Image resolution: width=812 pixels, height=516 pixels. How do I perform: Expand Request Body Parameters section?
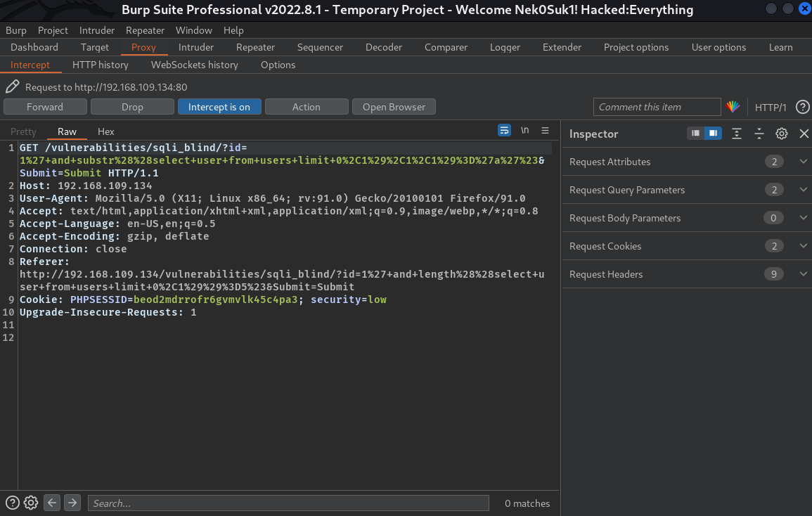coord(687,218)
